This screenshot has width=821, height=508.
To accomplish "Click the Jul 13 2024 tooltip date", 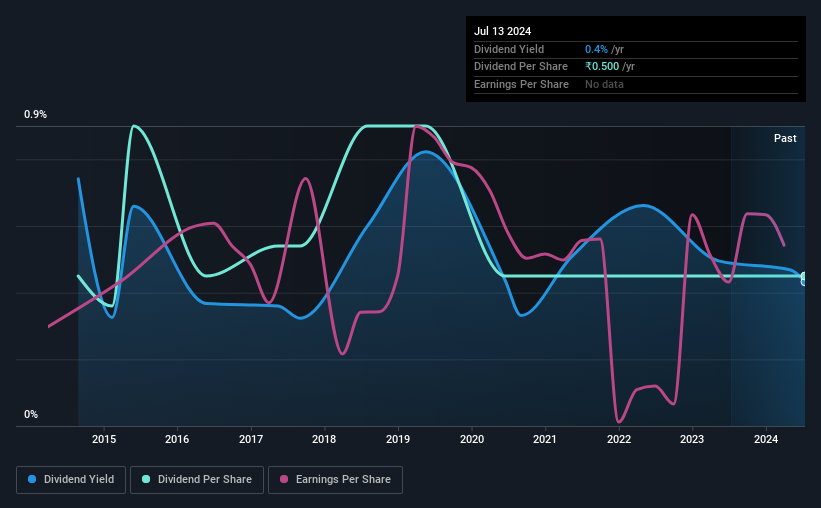I will point(502,31).
